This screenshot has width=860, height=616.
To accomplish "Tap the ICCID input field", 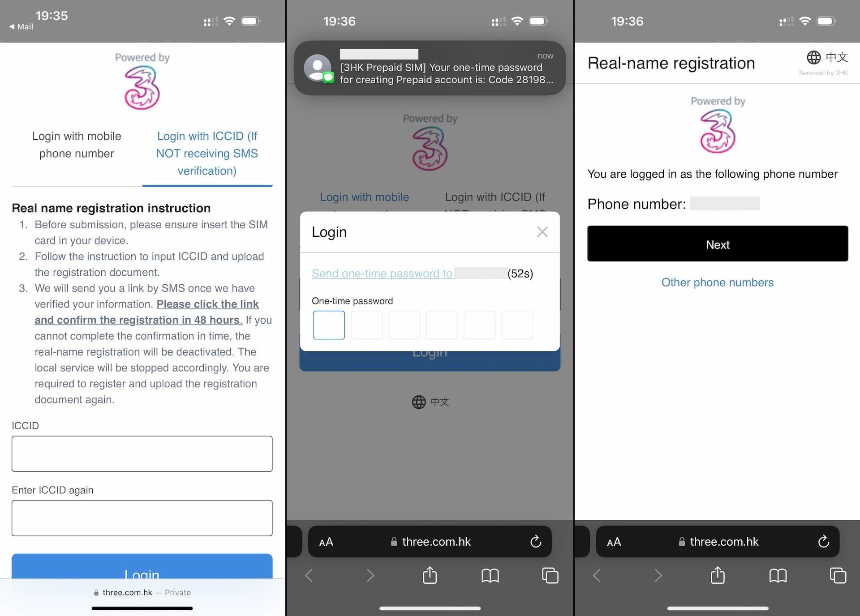I will [142, 453].
